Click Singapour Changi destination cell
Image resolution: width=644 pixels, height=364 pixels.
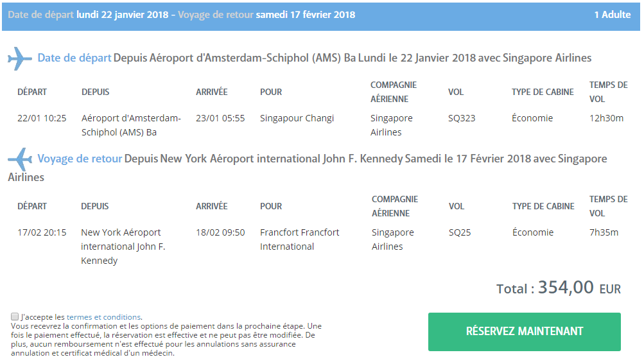pos(297,118)
